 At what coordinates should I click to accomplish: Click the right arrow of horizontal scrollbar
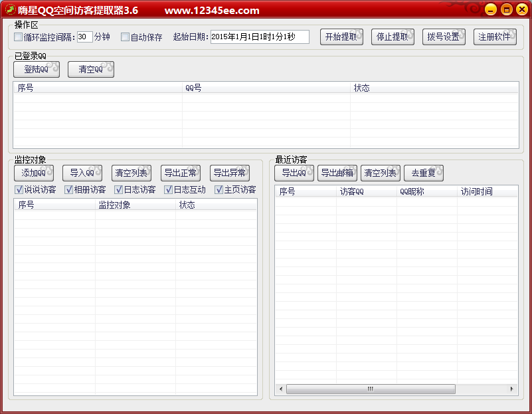click(511, 389)
